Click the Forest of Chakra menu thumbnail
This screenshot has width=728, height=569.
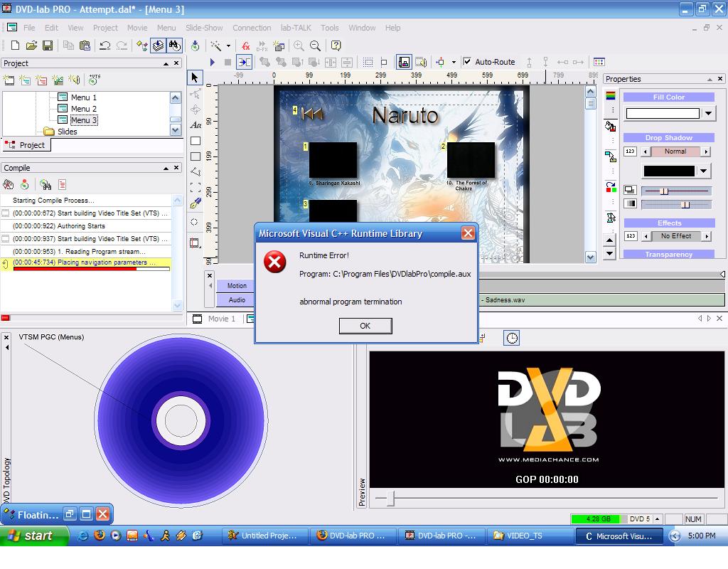click(471, 160)
